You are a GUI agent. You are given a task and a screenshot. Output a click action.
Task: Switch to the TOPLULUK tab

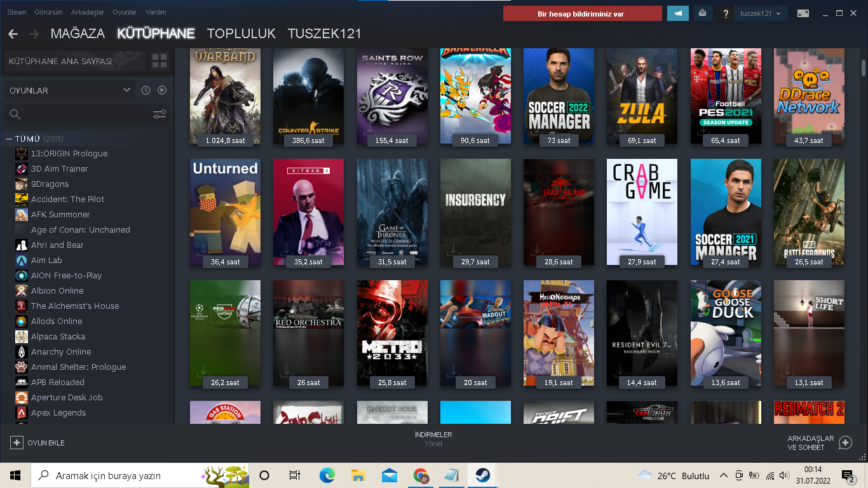241,34
